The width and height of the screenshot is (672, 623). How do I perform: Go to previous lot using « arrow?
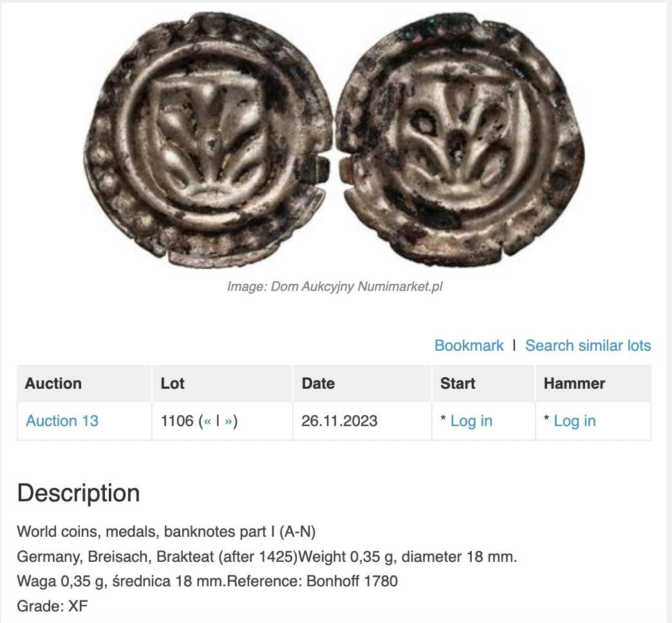tap(208, 421)
